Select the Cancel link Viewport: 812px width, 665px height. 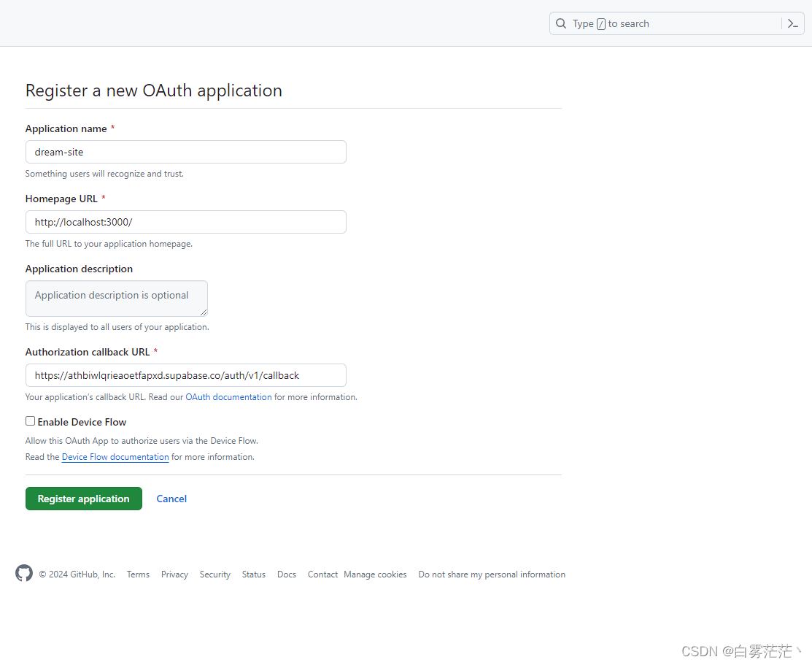tap(171, 498)
